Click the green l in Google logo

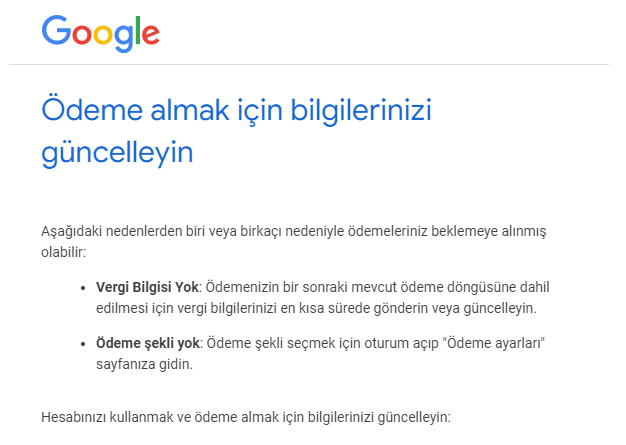pos(138,30)
